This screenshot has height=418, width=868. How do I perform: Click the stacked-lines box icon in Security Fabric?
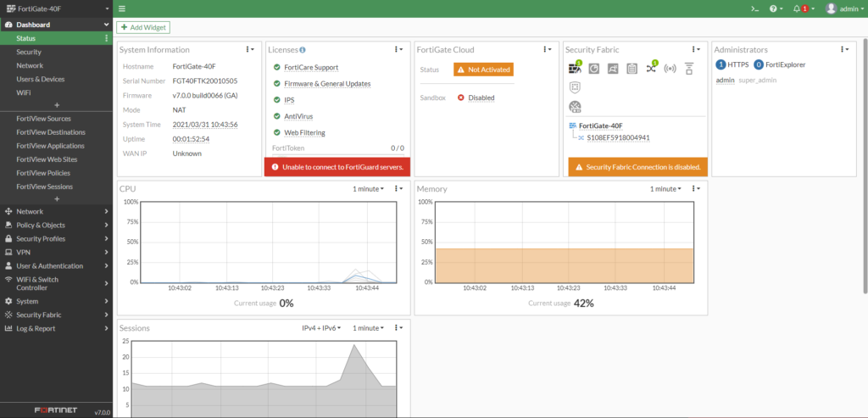tap(688, 69)
